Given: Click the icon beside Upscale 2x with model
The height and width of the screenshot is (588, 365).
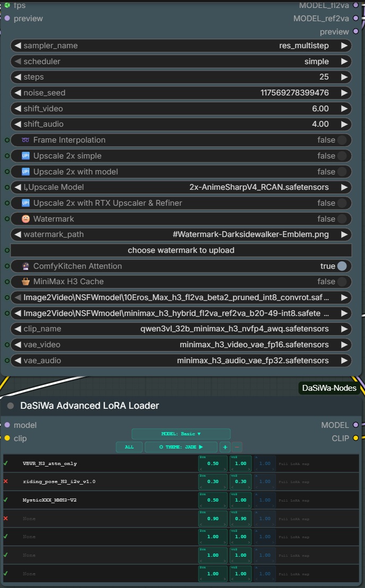Looking at the screenshot, I should [25, 171].
